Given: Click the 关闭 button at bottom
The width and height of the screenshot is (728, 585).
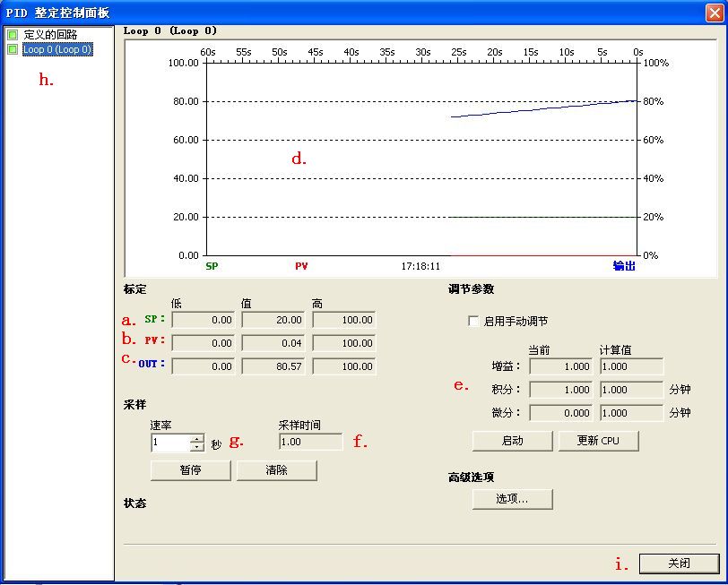Looking at the screenshot, I should 679,563.
